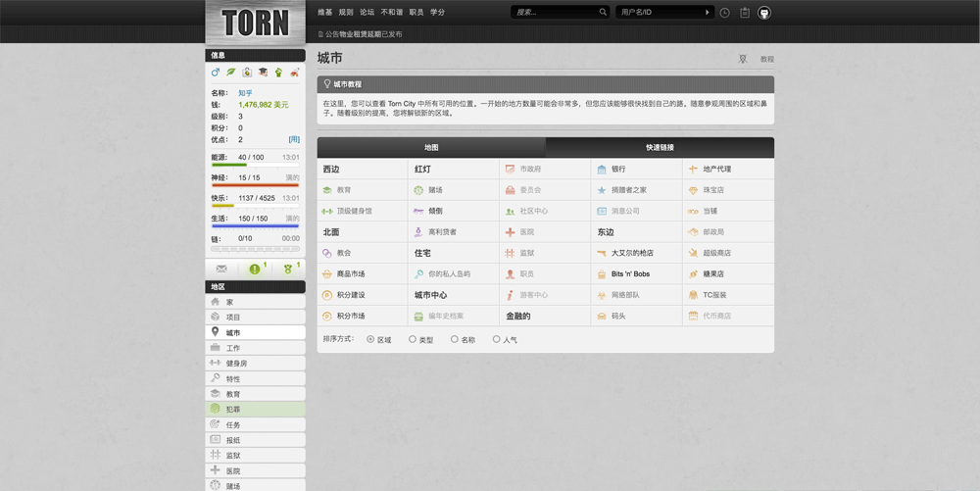The height and width of the screenshot is (491, 980).
Task: Open 报纸 newspaper in sidebar
Action: tap(255, 440)
